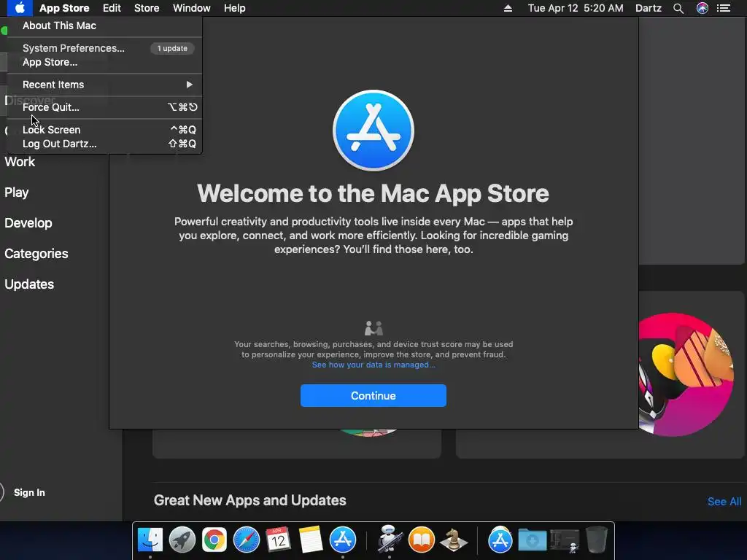The height and width of the screenshot is (560, 747).
Task: Open See how your data is managed link
Action: [x=373, y=365]
